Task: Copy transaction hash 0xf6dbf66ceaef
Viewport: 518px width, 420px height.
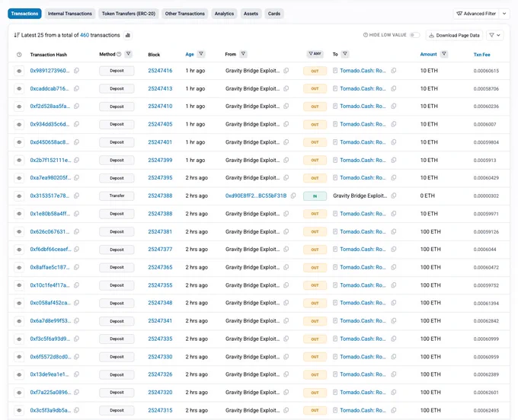Action: tap(77, 250)
